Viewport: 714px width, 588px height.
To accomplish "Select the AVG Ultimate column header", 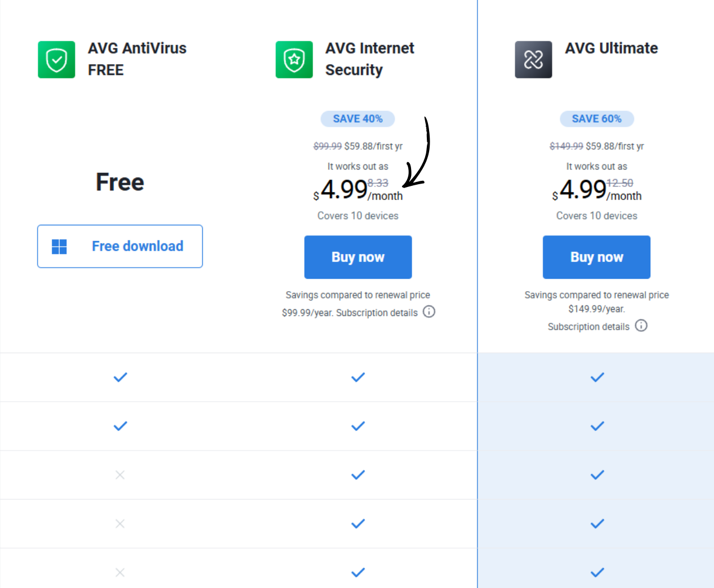I will point(612,48).
